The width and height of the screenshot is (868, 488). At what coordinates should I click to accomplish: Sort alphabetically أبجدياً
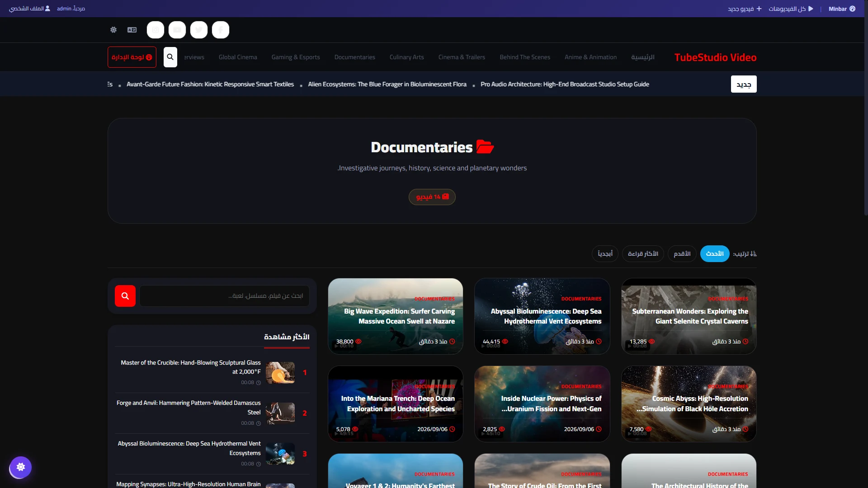point(605,253)
